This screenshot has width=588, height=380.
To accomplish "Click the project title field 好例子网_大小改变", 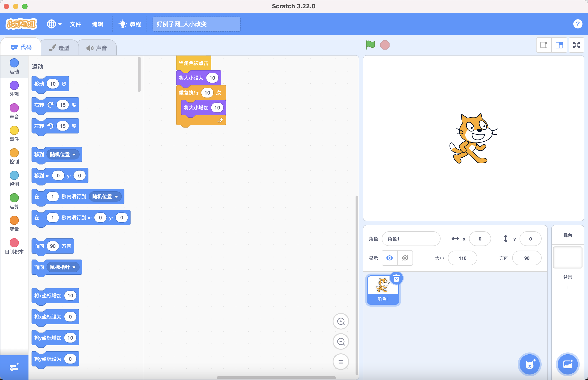I will [196, 24].
